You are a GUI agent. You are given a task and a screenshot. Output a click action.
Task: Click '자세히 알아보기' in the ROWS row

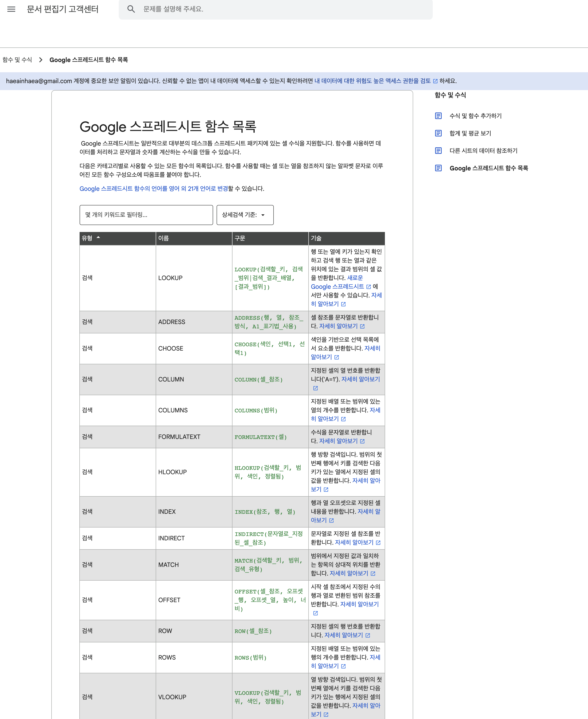[x=324, y=666]
